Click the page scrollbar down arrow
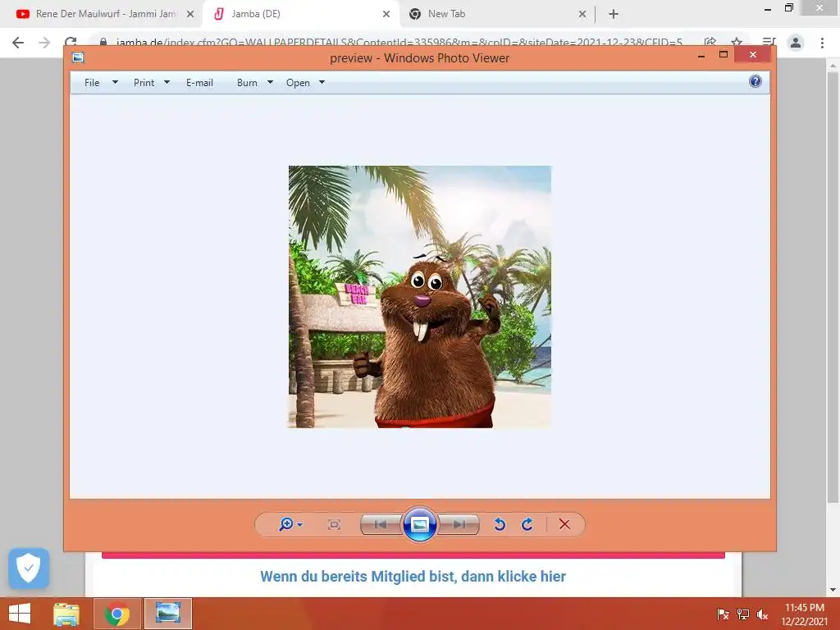This screenshot has height=630, width=840. click(x=833, y=590)
